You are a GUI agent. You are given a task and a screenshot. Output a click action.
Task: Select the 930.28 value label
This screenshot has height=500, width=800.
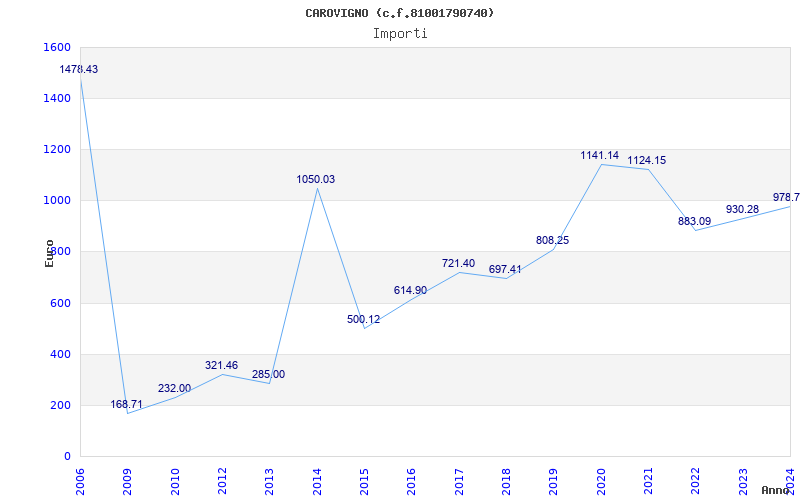coord(742,210)
